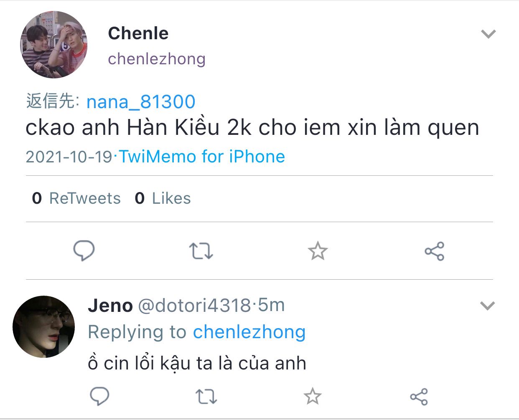Favorite Chenle's tweet with the star
This screenshot has width=519, height=420.
[x=318, y=251]
